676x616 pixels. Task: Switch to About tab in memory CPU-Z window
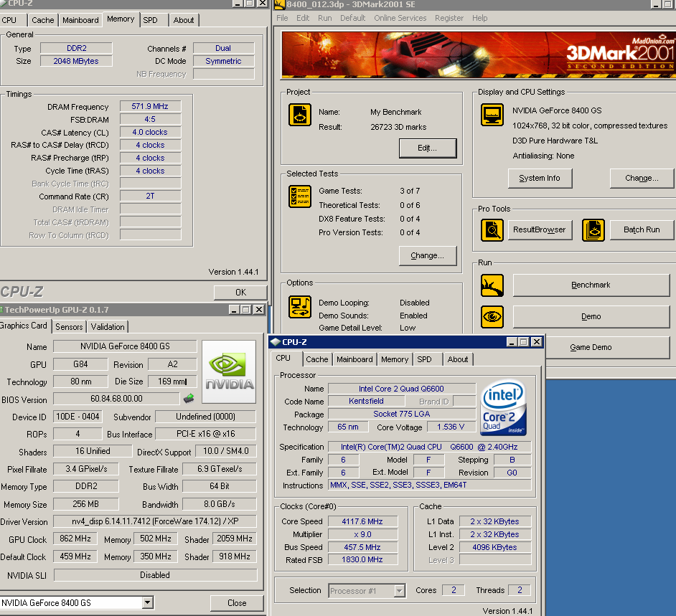click(x=183, y=20)
